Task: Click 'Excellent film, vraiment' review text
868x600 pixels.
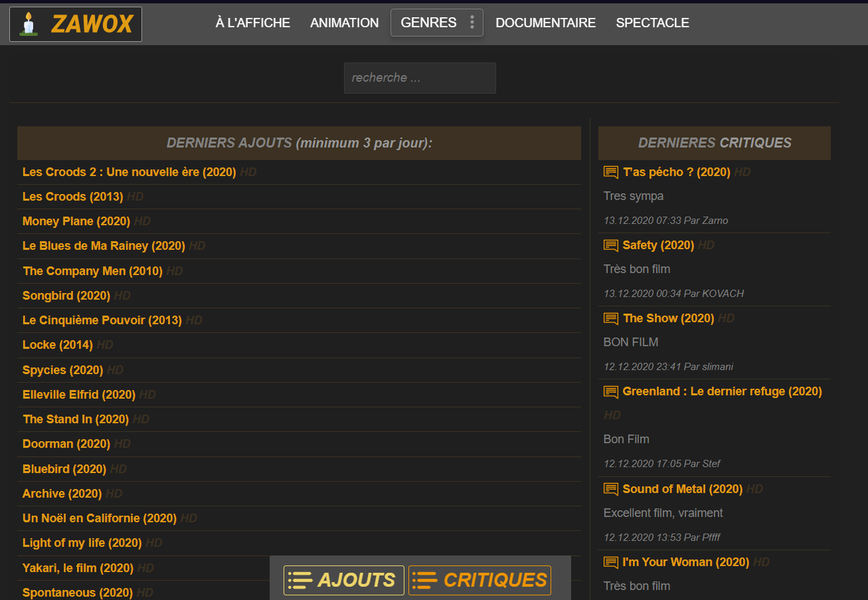Action: 663,513
